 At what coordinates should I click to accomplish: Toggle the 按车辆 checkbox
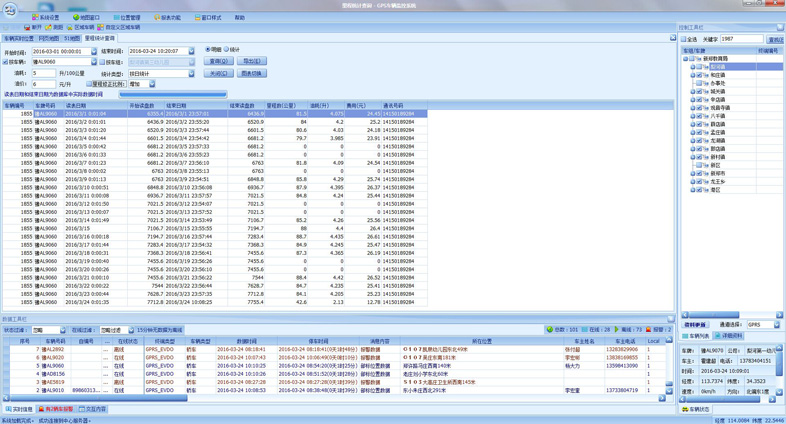pos(7,62)
